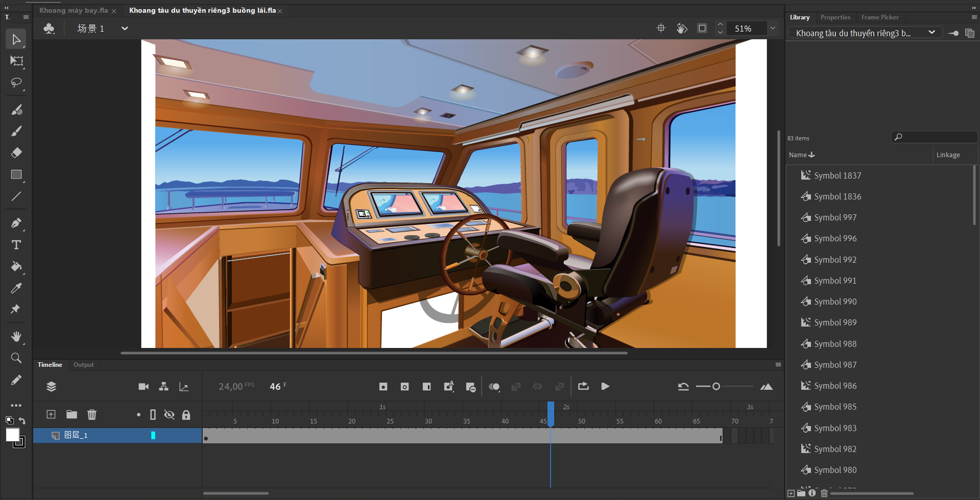This screenshot has height=500, width=980.
Task: Select Symbol 1837 in the library
Action: 837,176
